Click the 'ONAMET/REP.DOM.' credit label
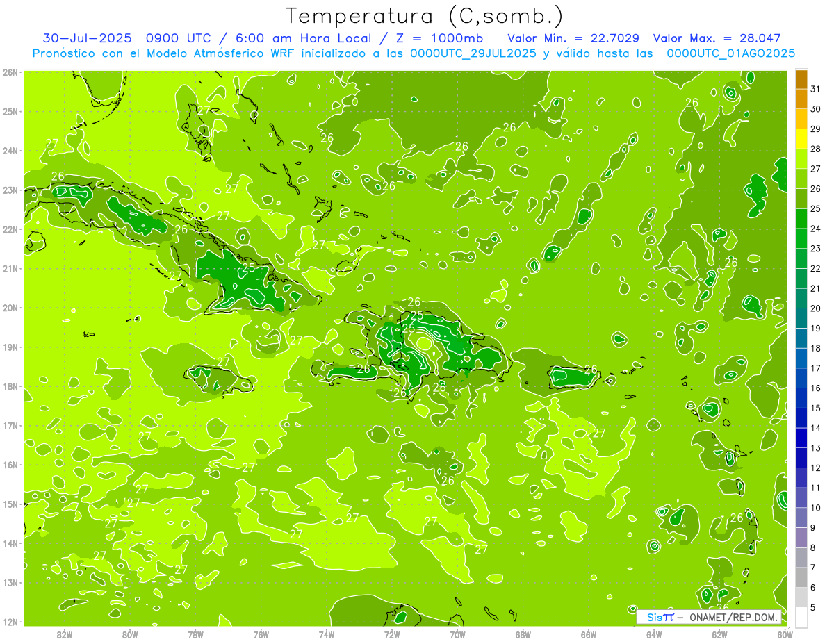Viewport: 834px width, 644px height. coord(735,617)
